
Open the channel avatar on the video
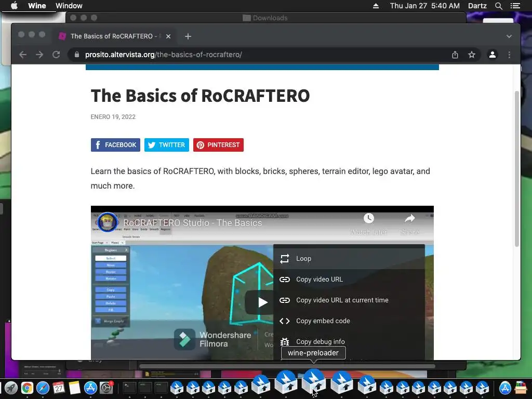click(x=108, y=222)
